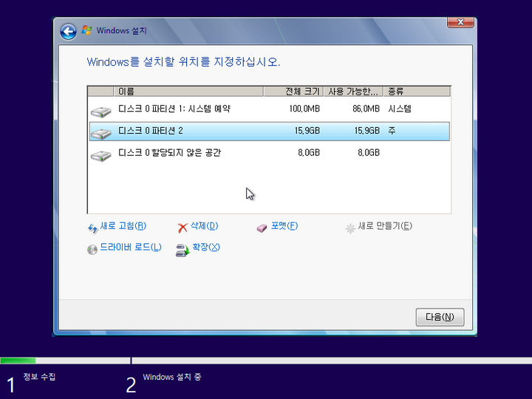The image size is (532, 399).
Task: Click the drive icon for 디스크 0 파티션 2
Action: [x=100, y=133]
